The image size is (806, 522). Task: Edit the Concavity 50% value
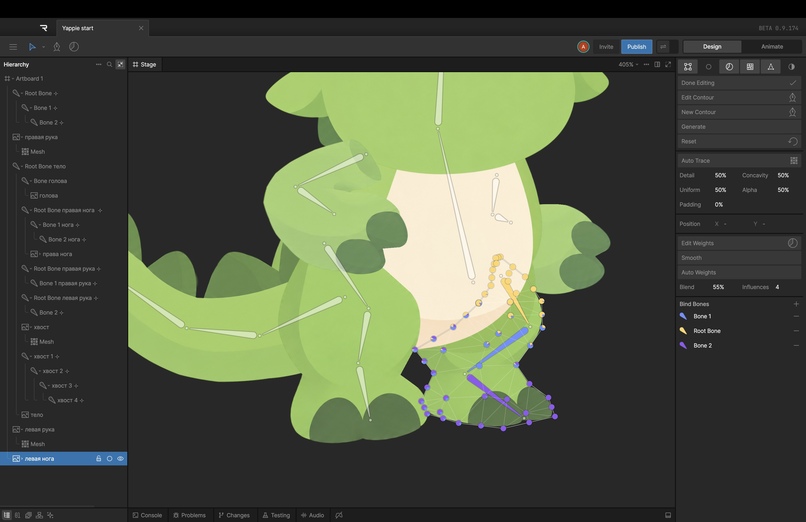(x=783, y=175)
